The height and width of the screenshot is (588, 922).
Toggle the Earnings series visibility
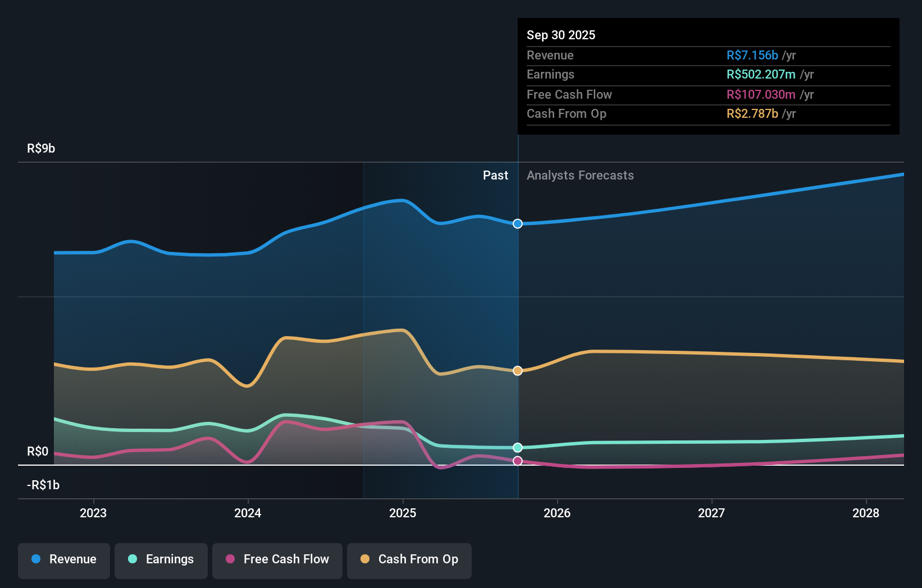tap(161, 561)
